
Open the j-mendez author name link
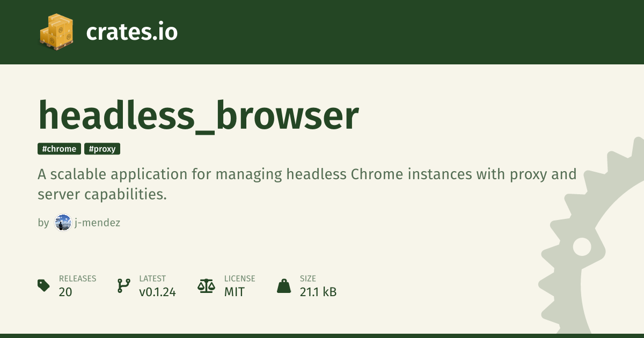click(97, 223)
